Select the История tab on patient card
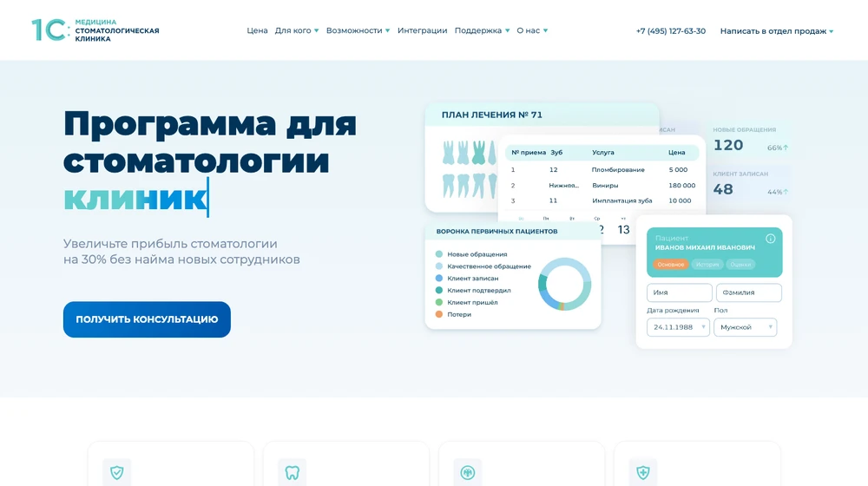 click(707, 265)
